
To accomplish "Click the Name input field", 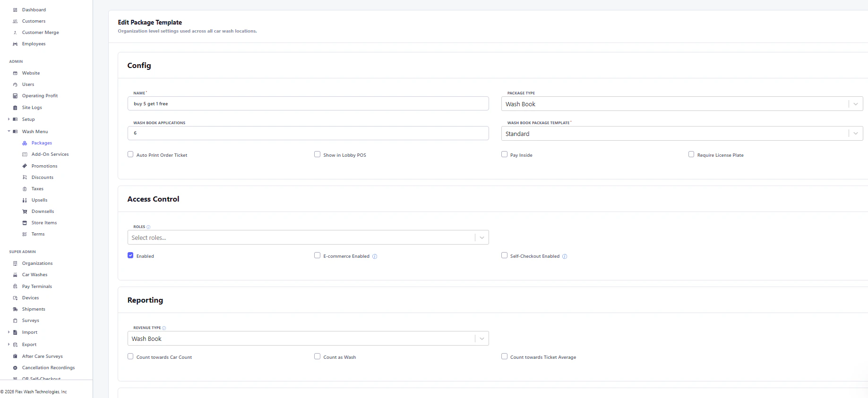I will 308,103.
